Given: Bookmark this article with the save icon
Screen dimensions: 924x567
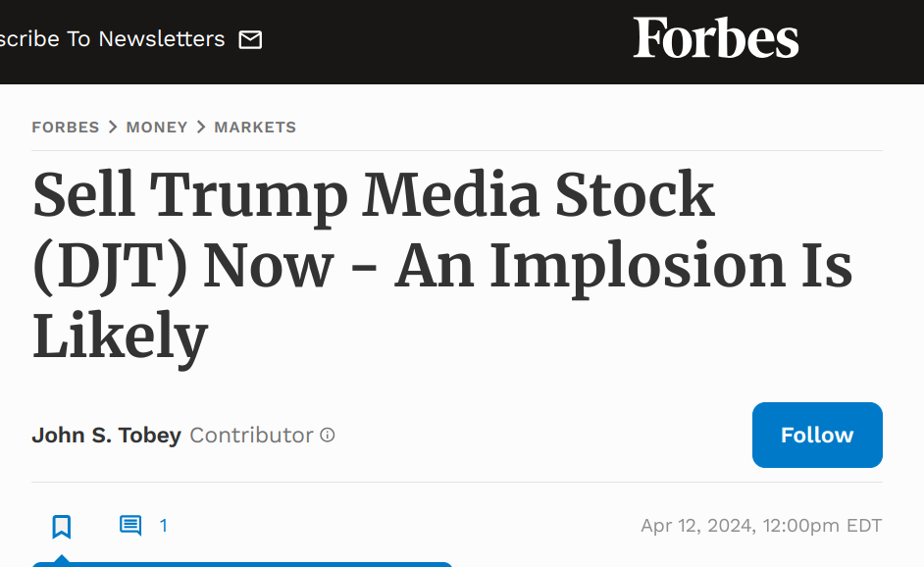Looking at the screenshot, I should [x=61, y=527].
